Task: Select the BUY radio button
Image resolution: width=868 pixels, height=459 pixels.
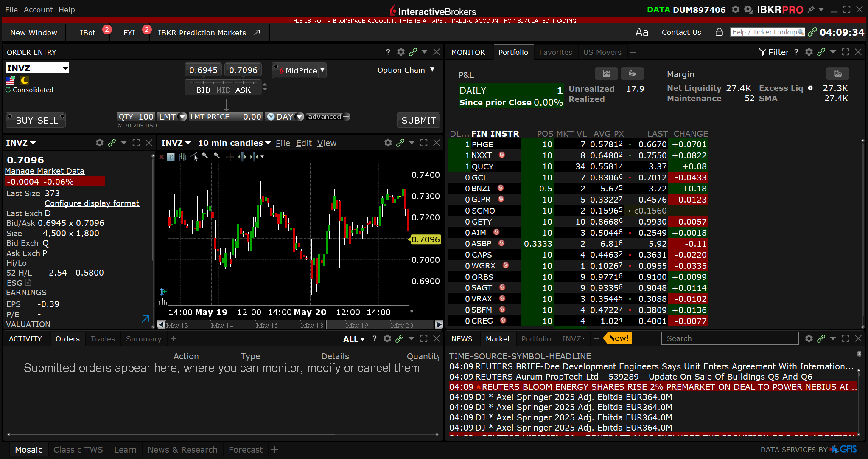Action: [x=10, y=116]
